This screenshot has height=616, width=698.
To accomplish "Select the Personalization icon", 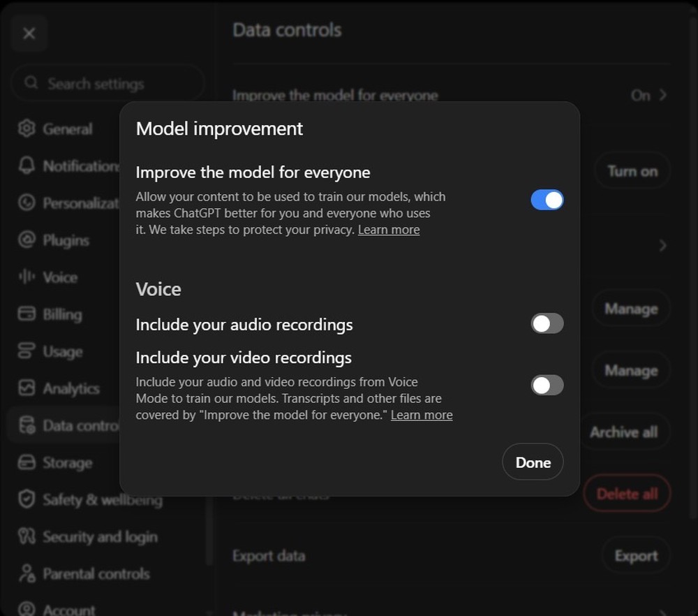I will 27,203.
